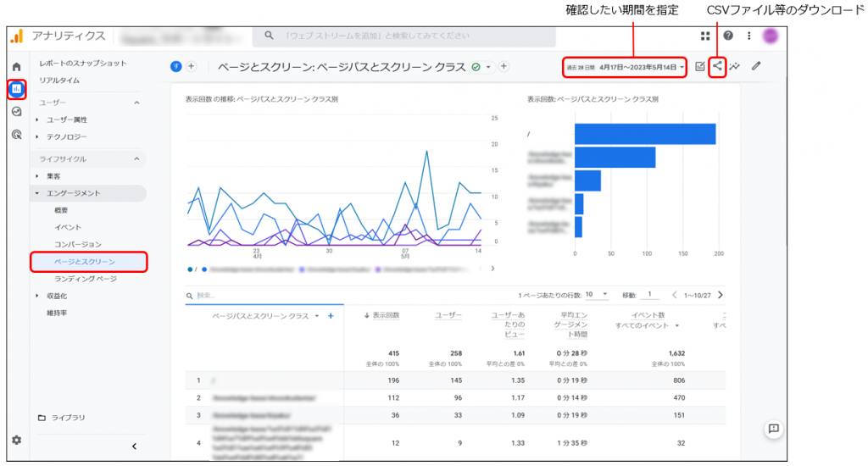Expand 集客 tree item
868x466 pixels.
37,176
